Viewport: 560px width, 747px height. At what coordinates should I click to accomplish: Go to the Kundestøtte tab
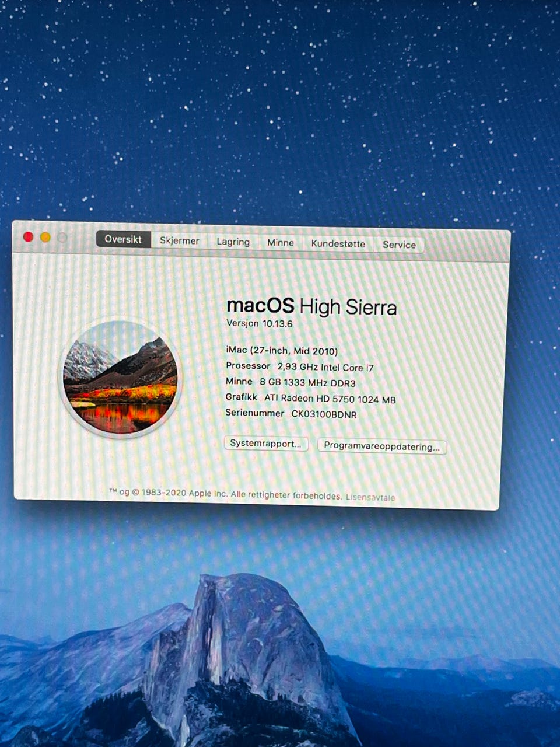[338, 244]
